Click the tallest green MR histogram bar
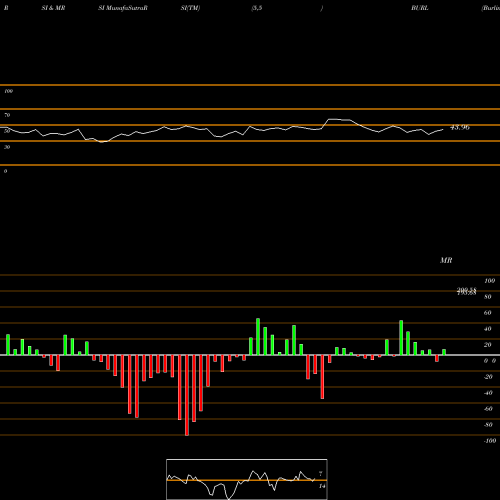This screenshot has width=500, height=500. [x=258, y=337]
